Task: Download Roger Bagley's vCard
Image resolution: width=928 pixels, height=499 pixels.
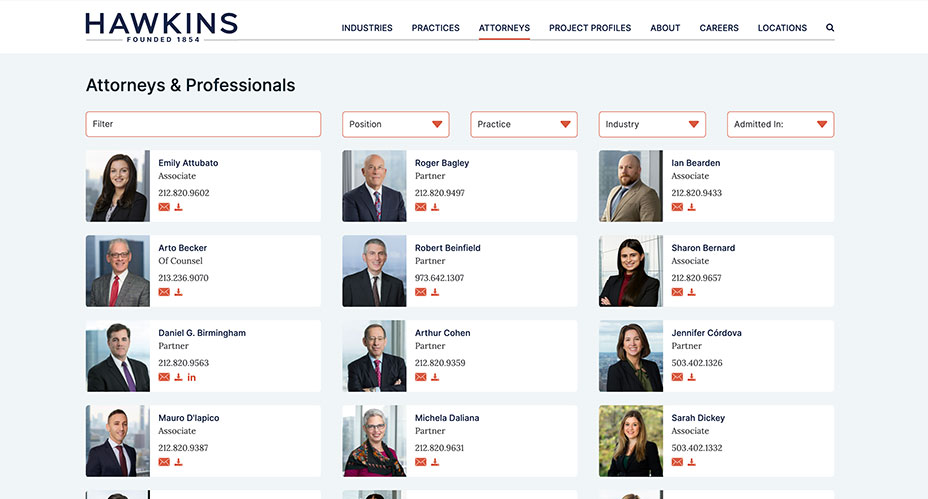Action: coord(435,207)
